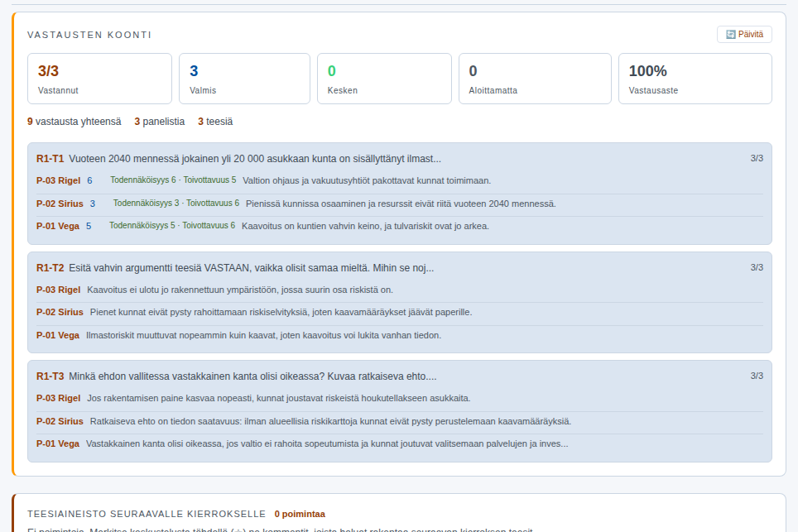
Task: Click the '3 teesiä' summary text
Action: (x=215, y=122)
